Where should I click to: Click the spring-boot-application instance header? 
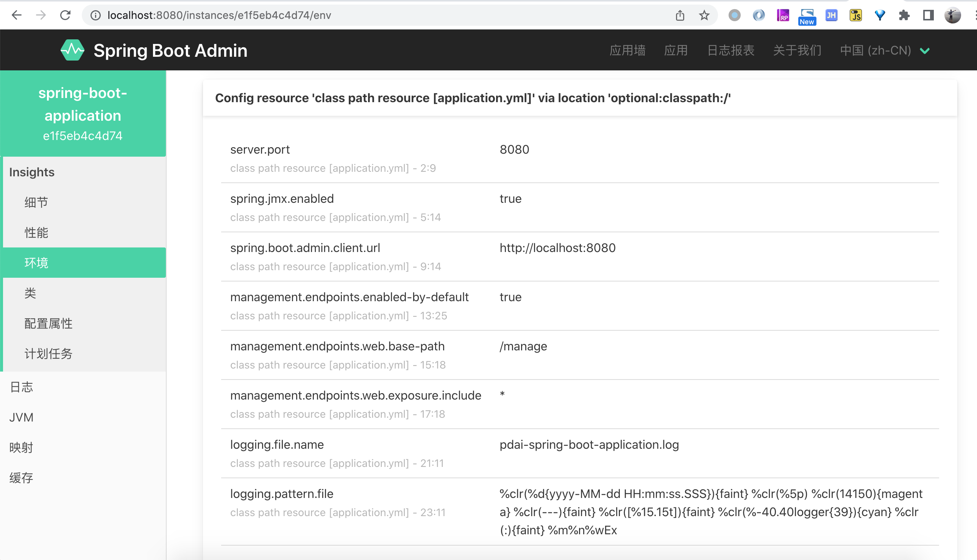83,114
